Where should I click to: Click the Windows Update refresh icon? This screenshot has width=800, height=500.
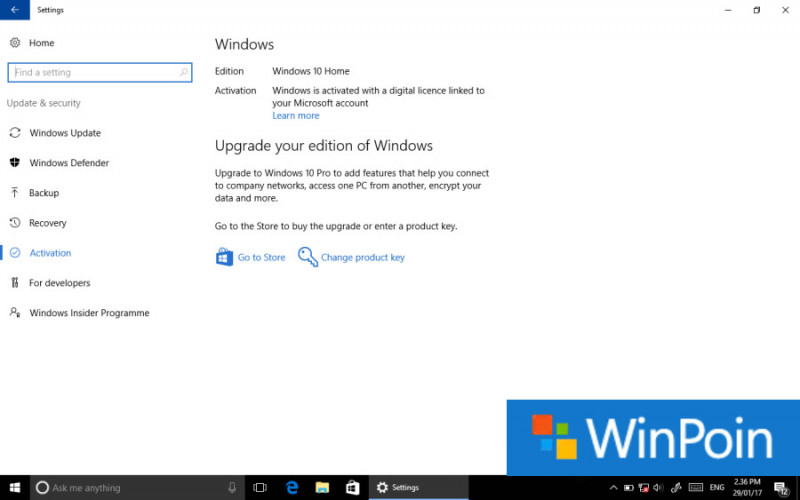click(15, 133)
